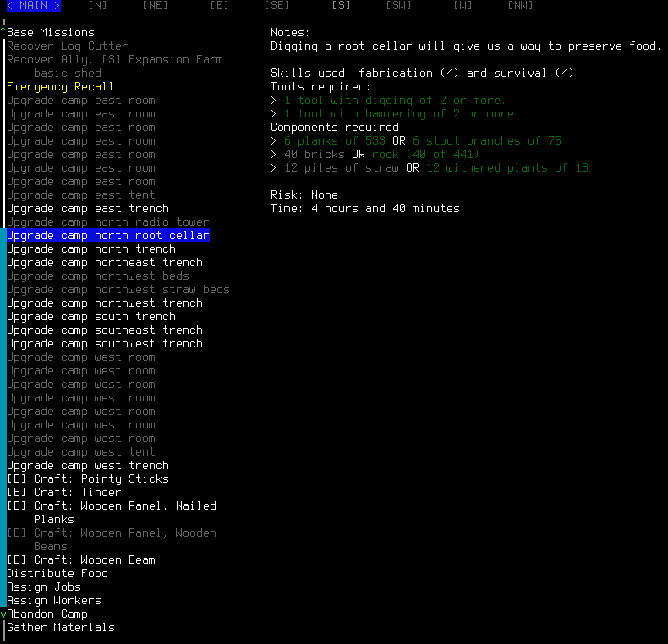Click the cyan list scrollbar
The image size is (668, 644).
pos(3,414)
